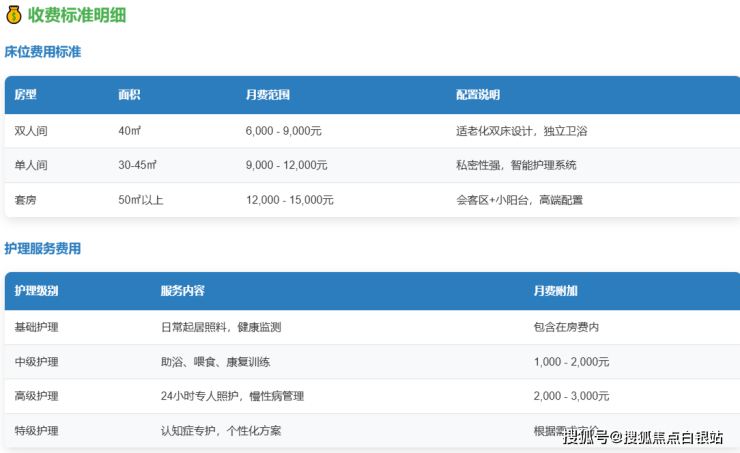Click the 护理级别 column header

tap(36, 291)
